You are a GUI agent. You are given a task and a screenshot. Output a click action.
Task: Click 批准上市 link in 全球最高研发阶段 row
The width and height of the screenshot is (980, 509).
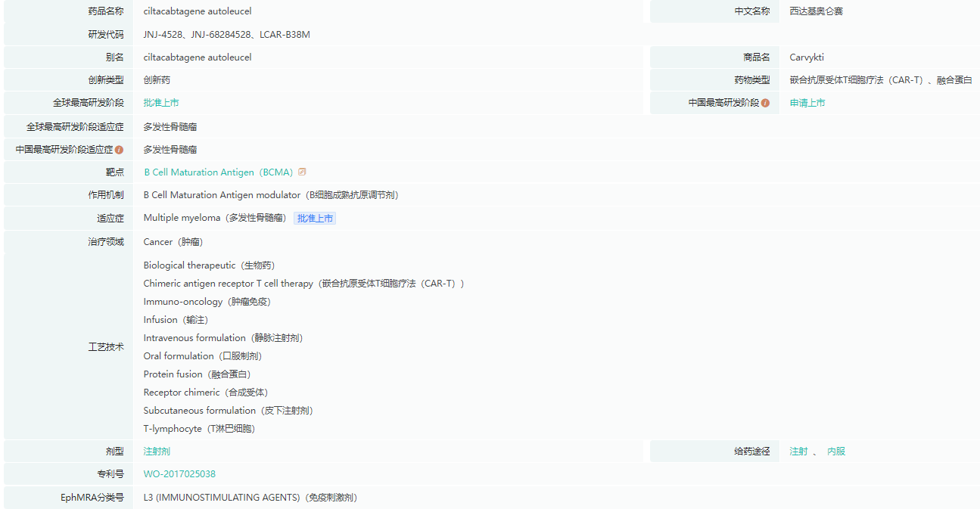point(161,103)
